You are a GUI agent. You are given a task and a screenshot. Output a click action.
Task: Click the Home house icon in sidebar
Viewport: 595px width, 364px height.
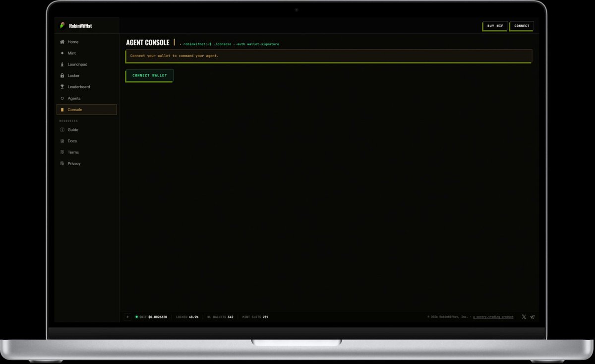point(62,42)
